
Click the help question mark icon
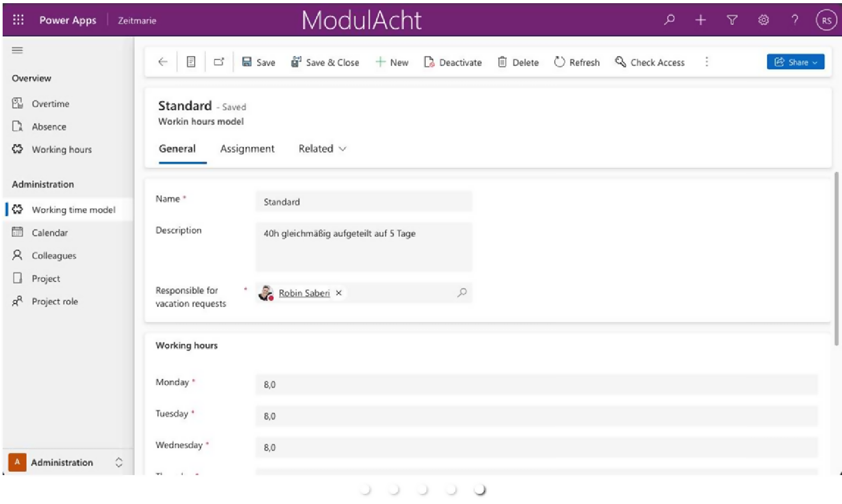click(795, 20)
